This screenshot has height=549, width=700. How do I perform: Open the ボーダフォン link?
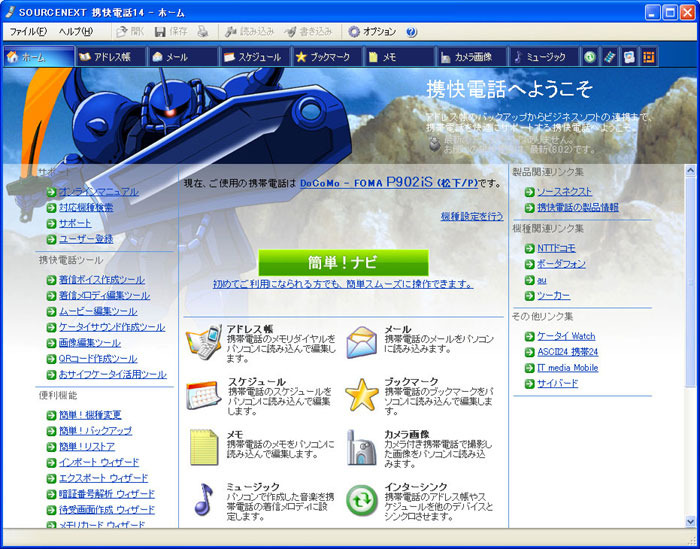point(561,264)
